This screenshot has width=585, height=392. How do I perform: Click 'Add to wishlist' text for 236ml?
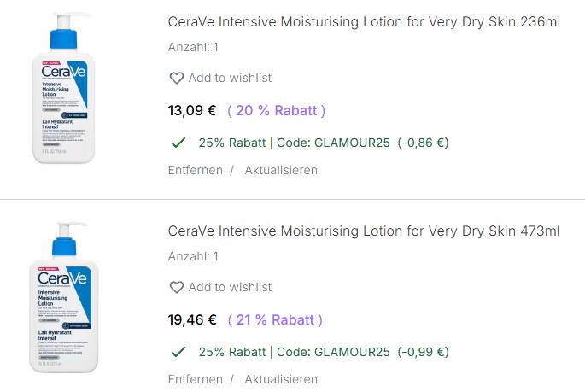pyautogui.click(x=230, y=78)
